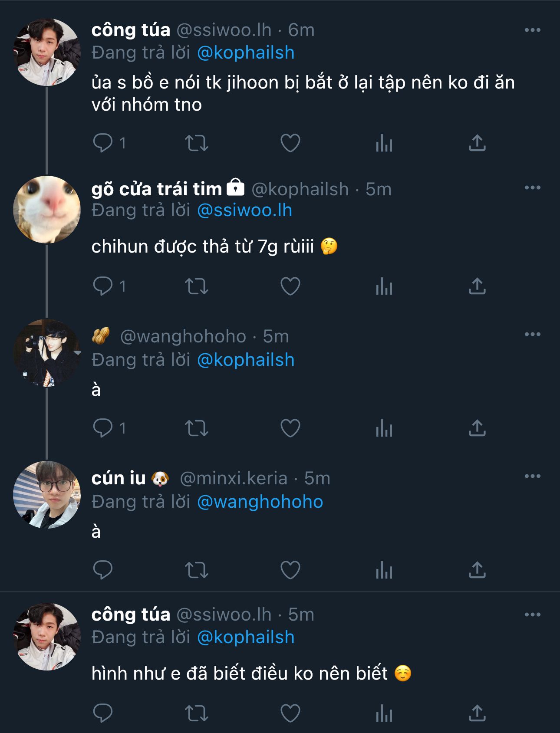Viewport: 560px width, 733px height.
Task: View analytics for first công túa tweet
Action: 384,143
